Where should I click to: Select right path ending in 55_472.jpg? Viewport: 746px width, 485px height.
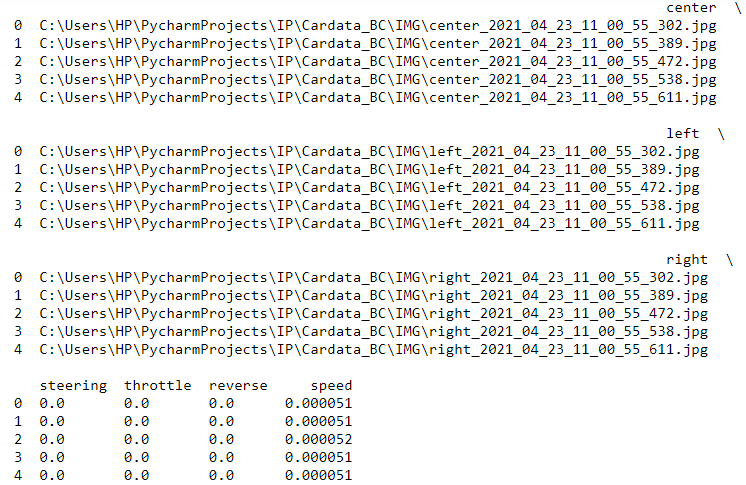point(373,314)
